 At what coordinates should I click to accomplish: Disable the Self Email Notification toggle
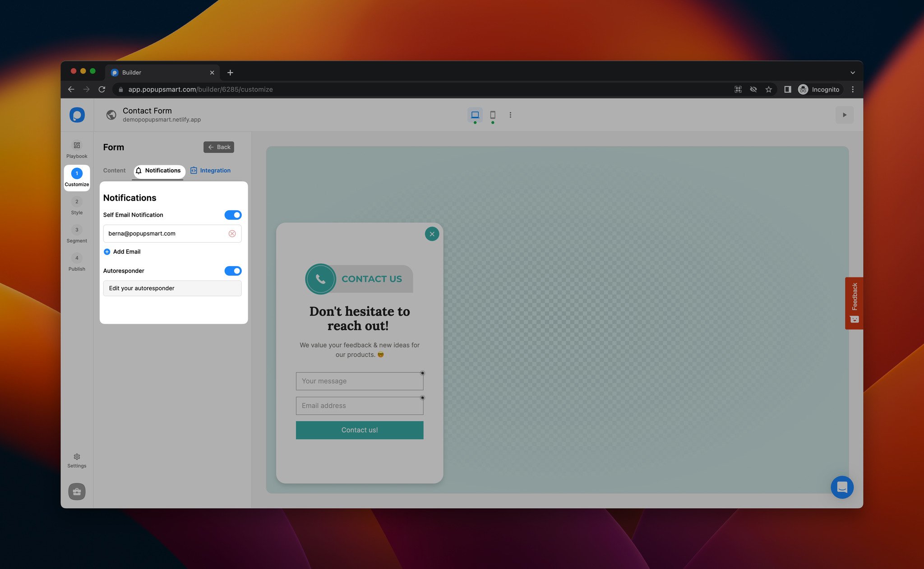[233, 214]
